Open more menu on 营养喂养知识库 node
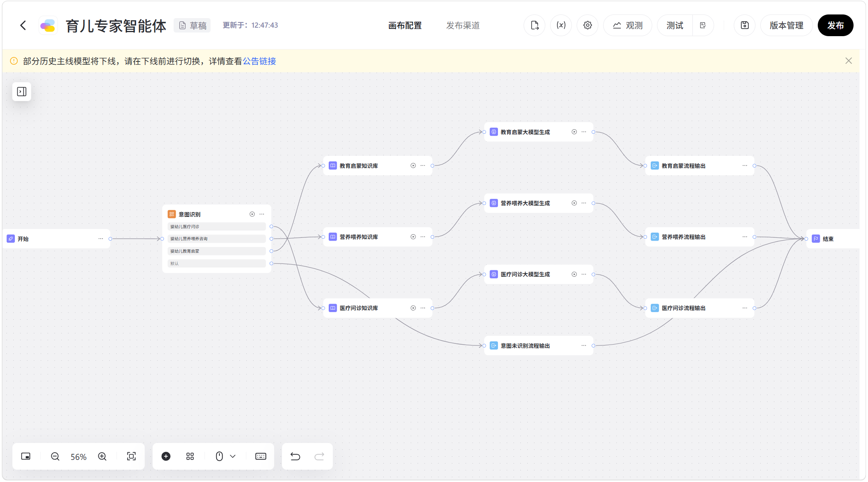868x482 pixels. click(x=423, y=237)
